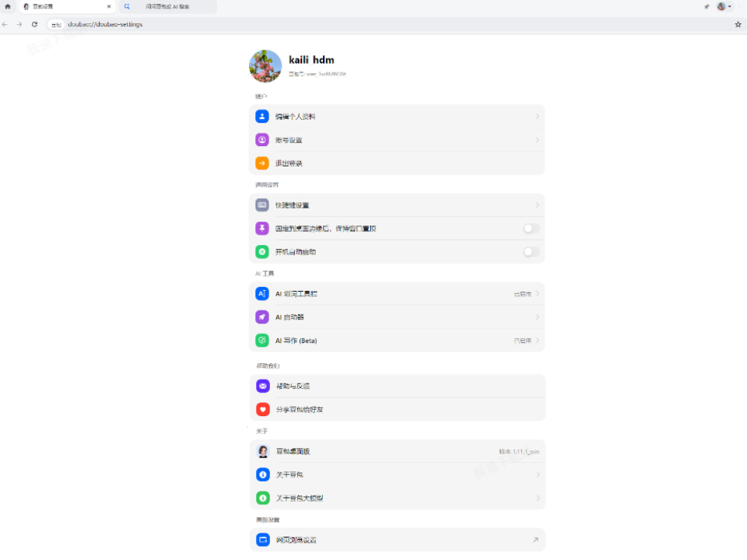Click the AI 划词工具栏 label
This screenshot has width=747, height=560.
coord(296,294)
